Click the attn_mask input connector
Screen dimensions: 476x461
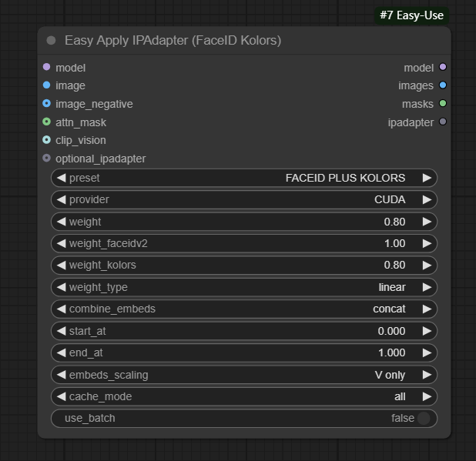tap(47, 122)
